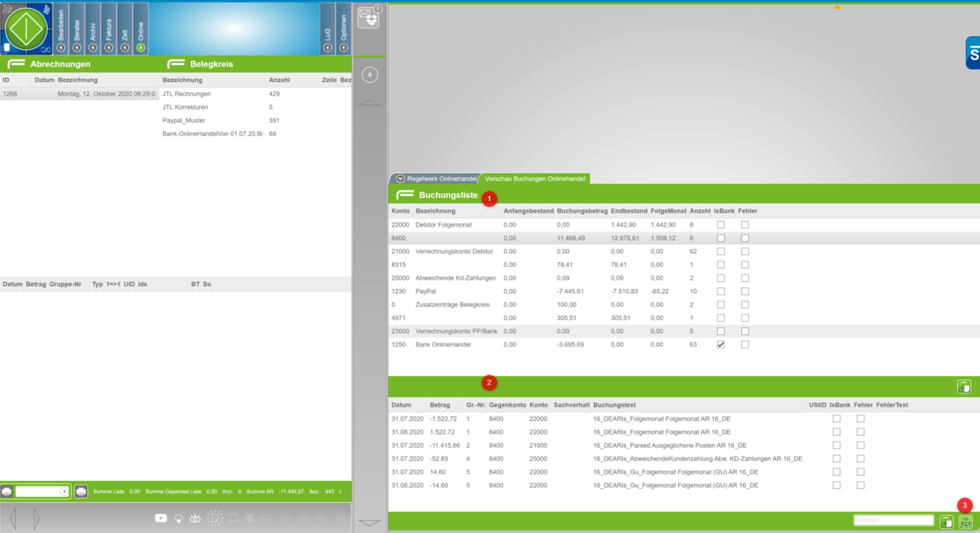Check Fehler box for Debitor Folgemonat row

744,225
